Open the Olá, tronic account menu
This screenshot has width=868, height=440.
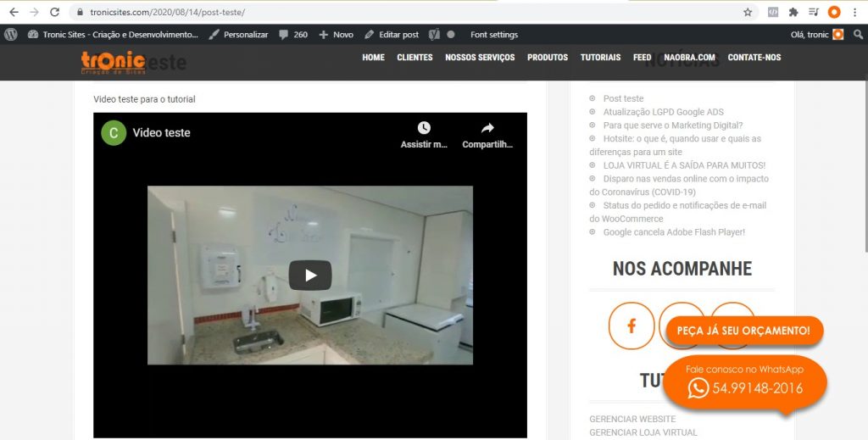(x=816, y=35)
